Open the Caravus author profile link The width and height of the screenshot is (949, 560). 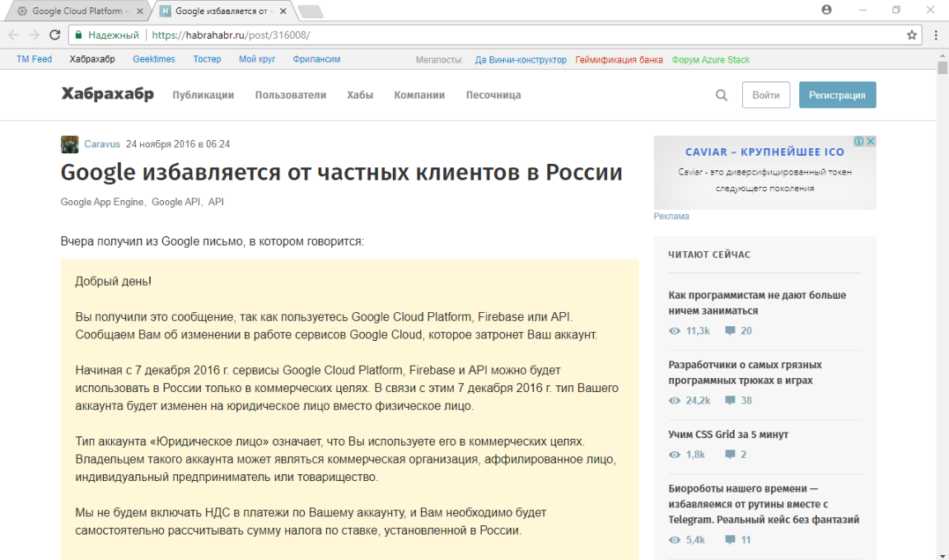point(101,144)
